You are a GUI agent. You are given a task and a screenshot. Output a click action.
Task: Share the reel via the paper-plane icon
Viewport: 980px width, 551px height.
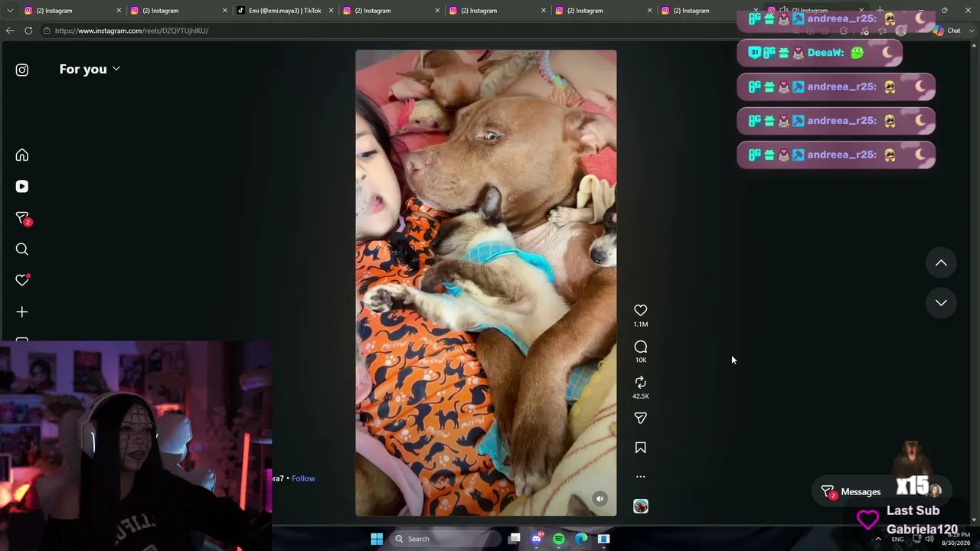(x=641, y=418)
